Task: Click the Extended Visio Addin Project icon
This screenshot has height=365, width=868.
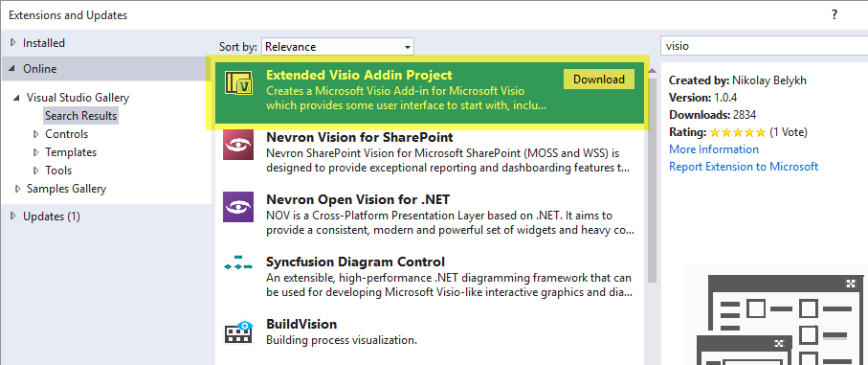Action: click(x=238, y=83)
